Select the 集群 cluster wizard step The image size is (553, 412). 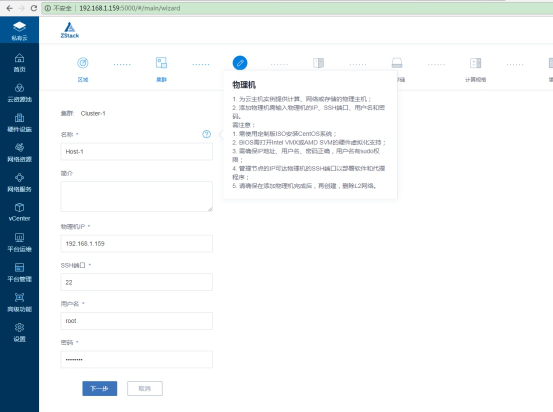[162, 69]
